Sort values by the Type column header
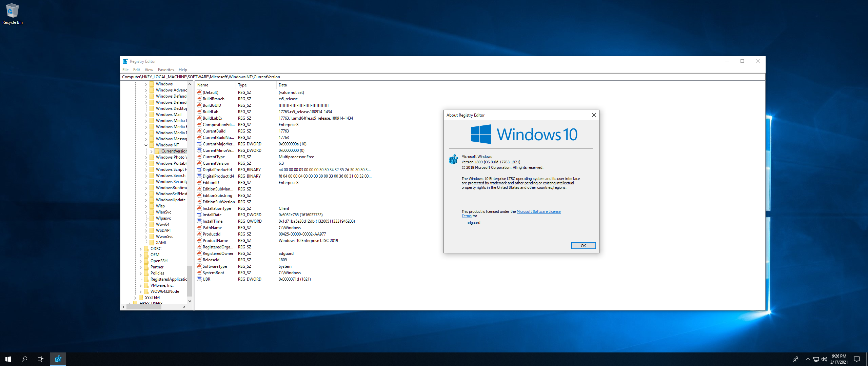This screenshot has height=366, width=868. click(256, 85)
